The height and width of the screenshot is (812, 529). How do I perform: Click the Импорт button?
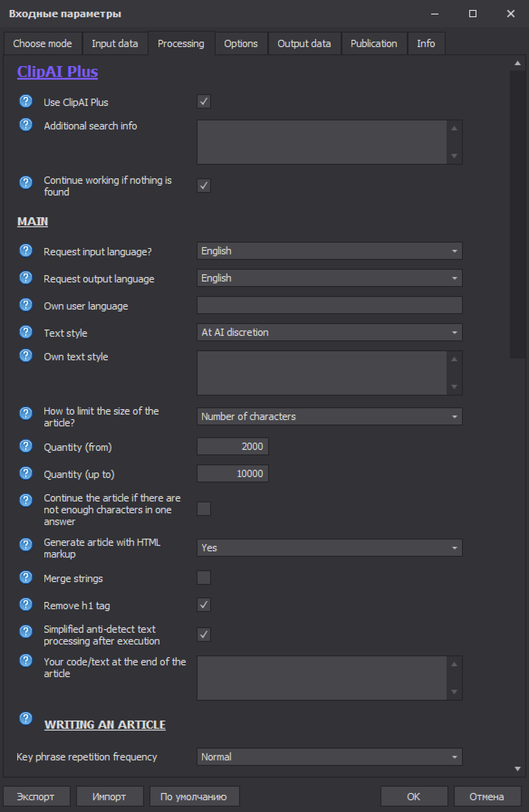click(x=110, y=797)
